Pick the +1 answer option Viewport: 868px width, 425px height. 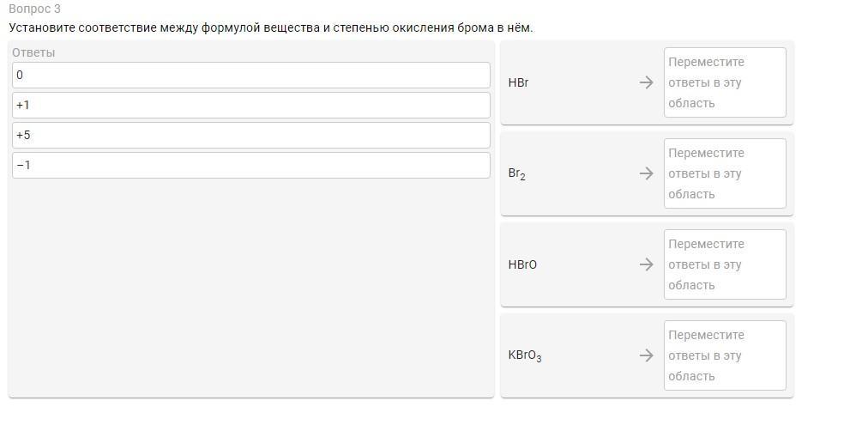250,105
